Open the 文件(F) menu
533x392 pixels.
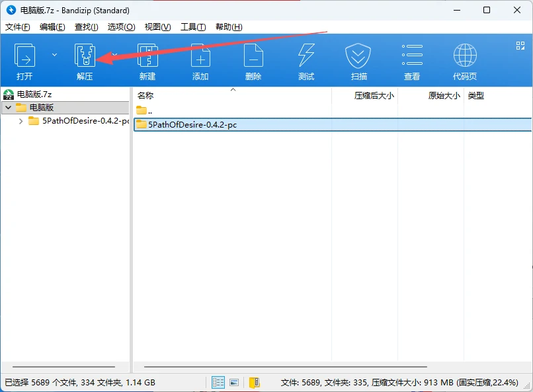tap(18, 27)
